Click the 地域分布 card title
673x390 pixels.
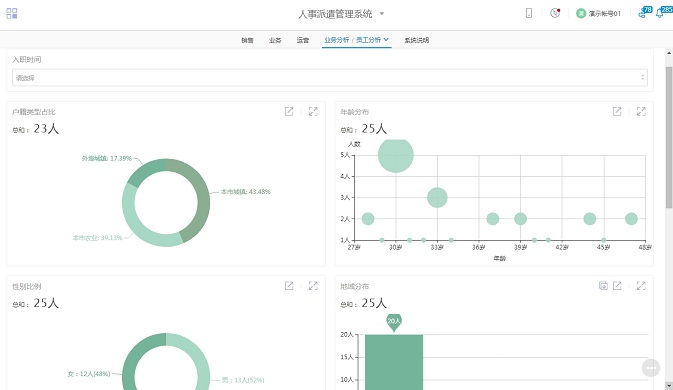[x=355, y=286]
